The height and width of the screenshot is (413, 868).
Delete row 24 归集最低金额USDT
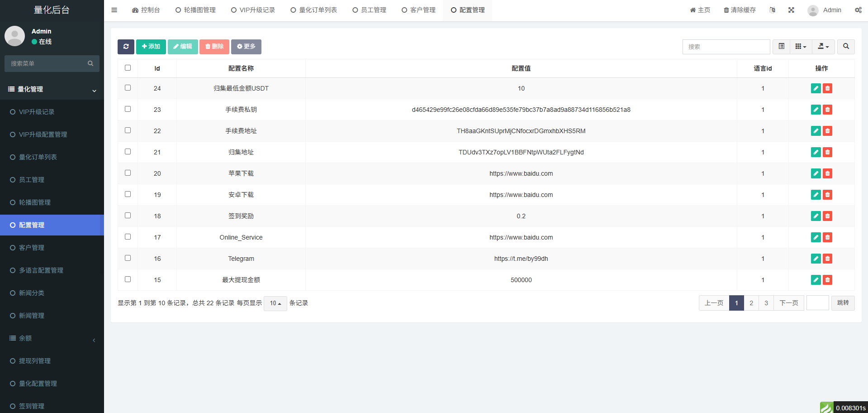[x=827, y=88]
